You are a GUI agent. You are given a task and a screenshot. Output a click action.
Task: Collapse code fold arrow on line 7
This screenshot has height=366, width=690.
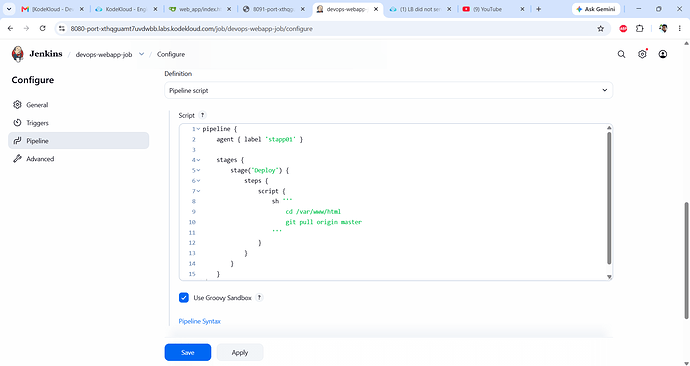(198, 191)
